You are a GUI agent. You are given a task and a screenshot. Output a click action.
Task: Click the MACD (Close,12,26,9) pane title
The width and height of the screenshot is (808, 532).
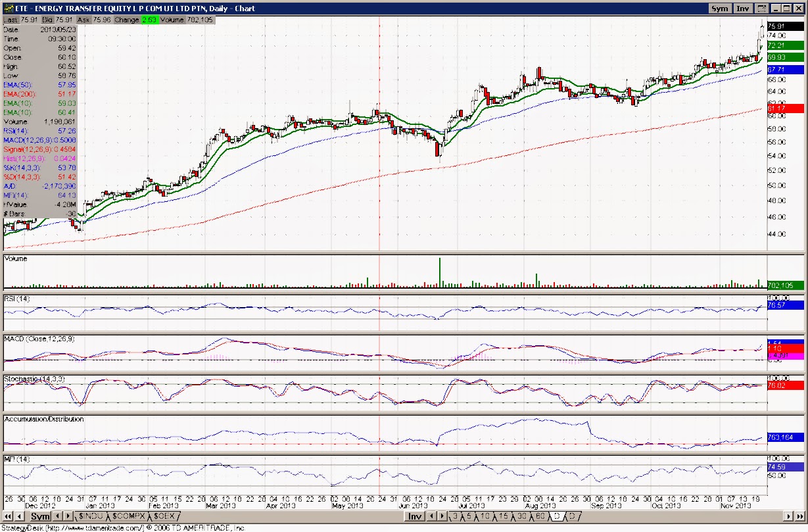(x=39, y=339)
